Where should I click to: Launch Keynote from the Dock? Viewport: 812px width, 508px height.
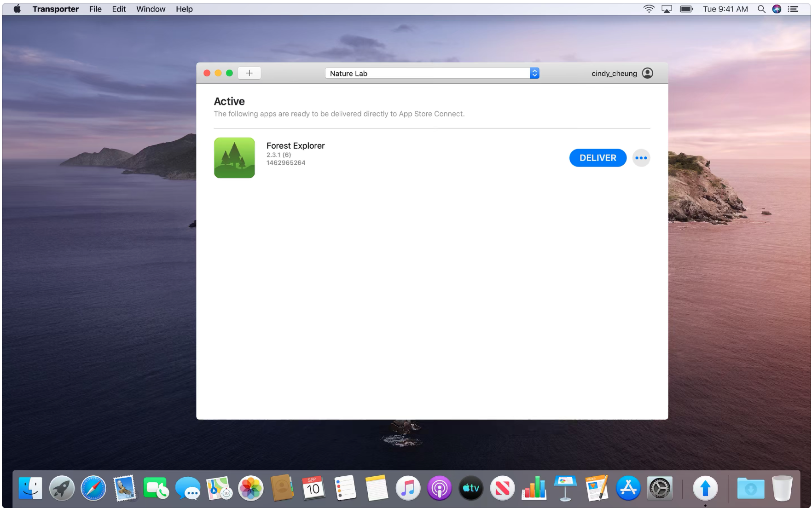click(x=565, y=488)
